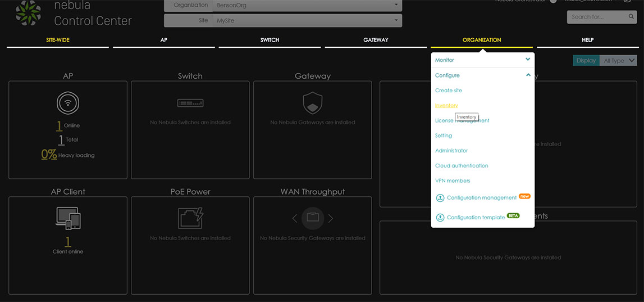The height and width of the screenshot is (302, 644).
Task: Click the AP Client widget heading
Action: point(68,192)
